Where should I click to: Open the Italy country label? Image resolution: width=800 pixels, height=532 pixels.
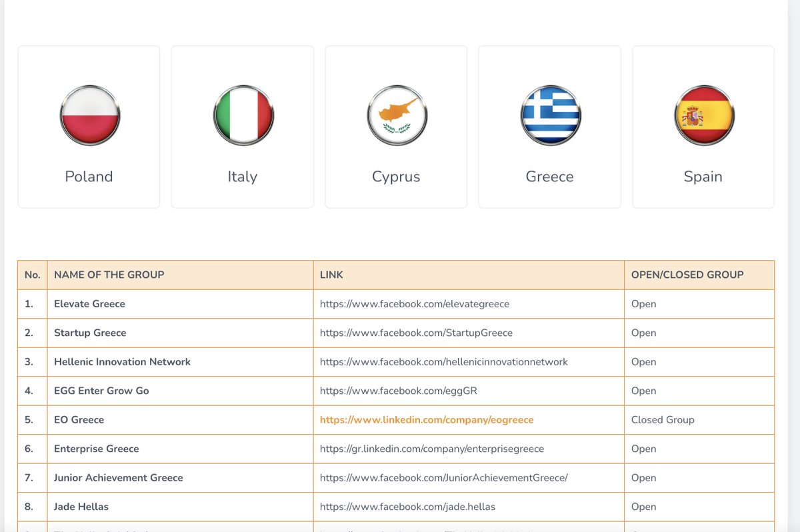coord(242,177)
